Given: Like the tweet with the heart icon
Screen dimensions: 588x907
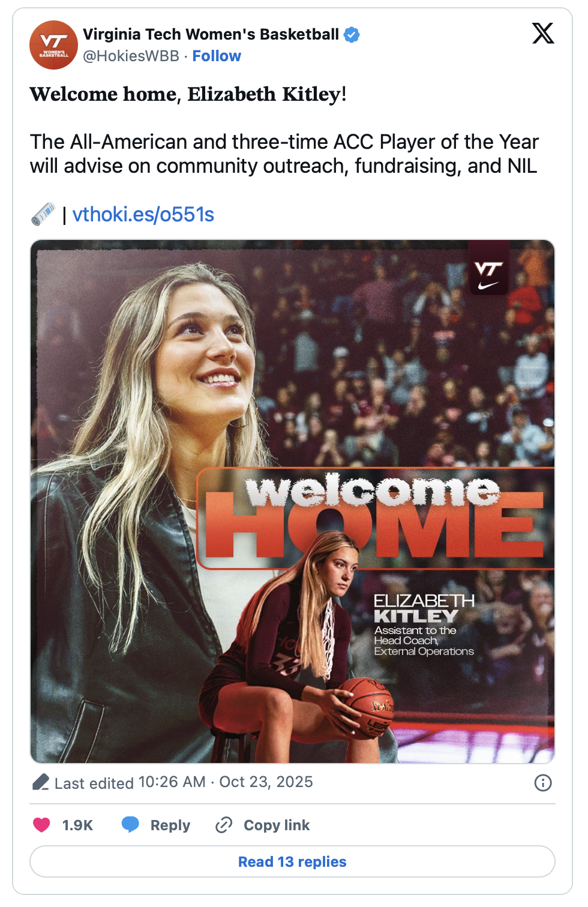Looking at the screenshot, I should (x=41, y=825).
